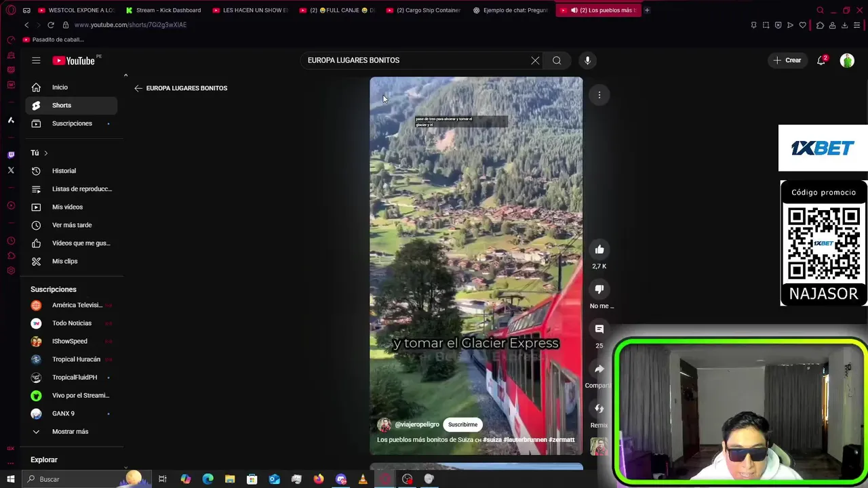Viewport: 868px width, 488px height.
Task: Open Ver más tarde list
Action: (71, 225)
